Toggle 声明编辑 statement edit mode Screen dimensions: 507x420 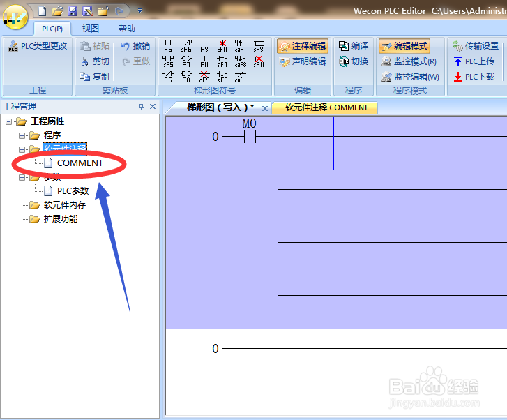coord(303,61)
